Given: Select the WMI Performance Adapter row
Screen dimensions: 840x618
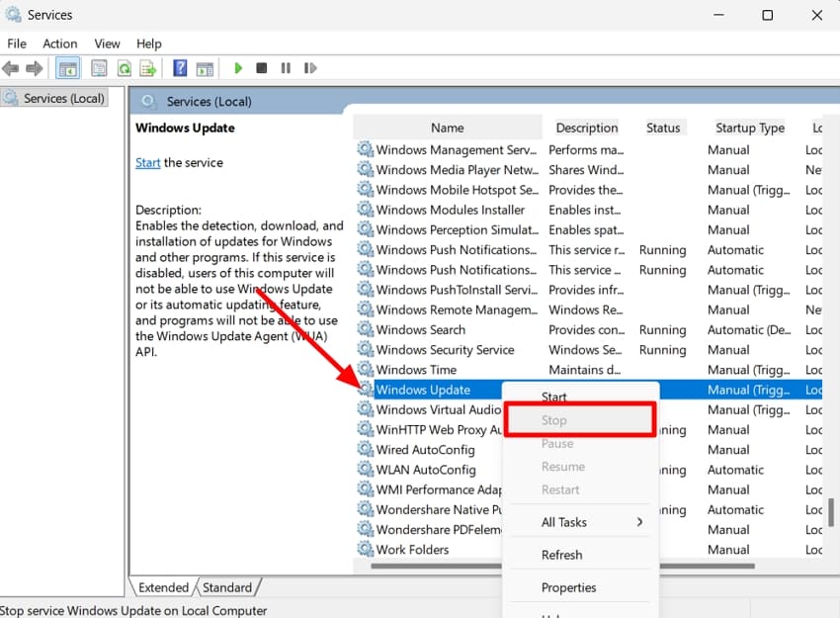Looking at the screenshot, I should point(438,489).
